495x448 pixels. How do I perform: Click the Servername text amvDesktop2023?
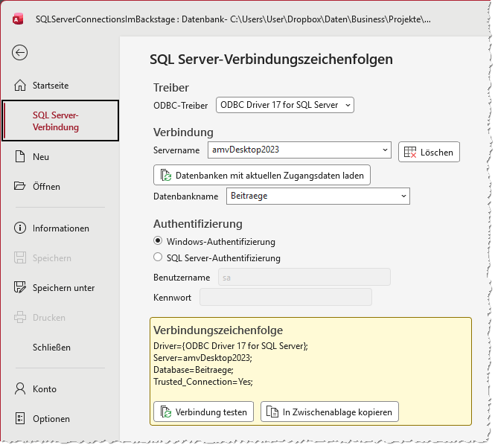click(x=246, y=150)
